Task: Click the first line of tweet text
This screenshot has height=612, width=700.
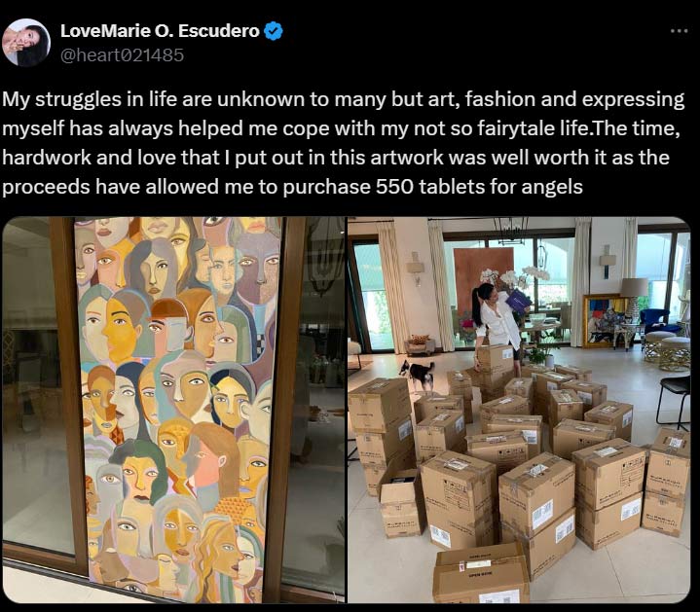Action: pos(343,99)
